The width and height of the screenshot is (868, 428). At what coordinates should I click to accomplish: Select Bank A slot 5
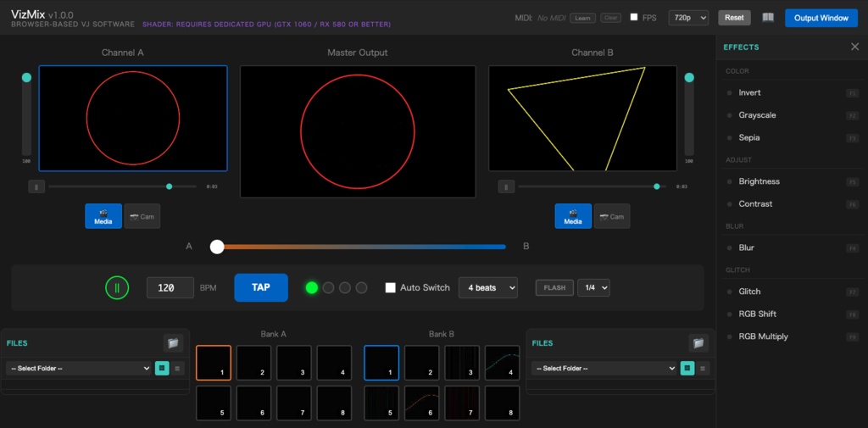(214, 403)
